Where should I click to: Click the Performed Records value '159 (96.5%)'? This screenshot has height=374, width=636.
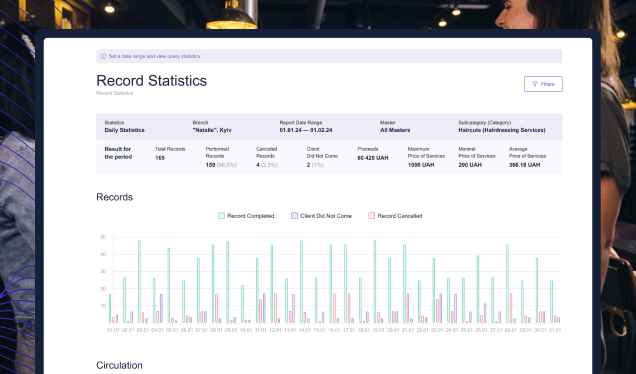point(221,165)
